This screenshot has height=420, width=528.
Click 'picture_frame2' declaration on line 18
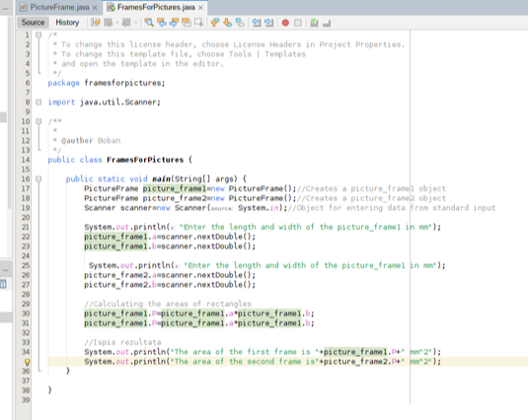175,198
